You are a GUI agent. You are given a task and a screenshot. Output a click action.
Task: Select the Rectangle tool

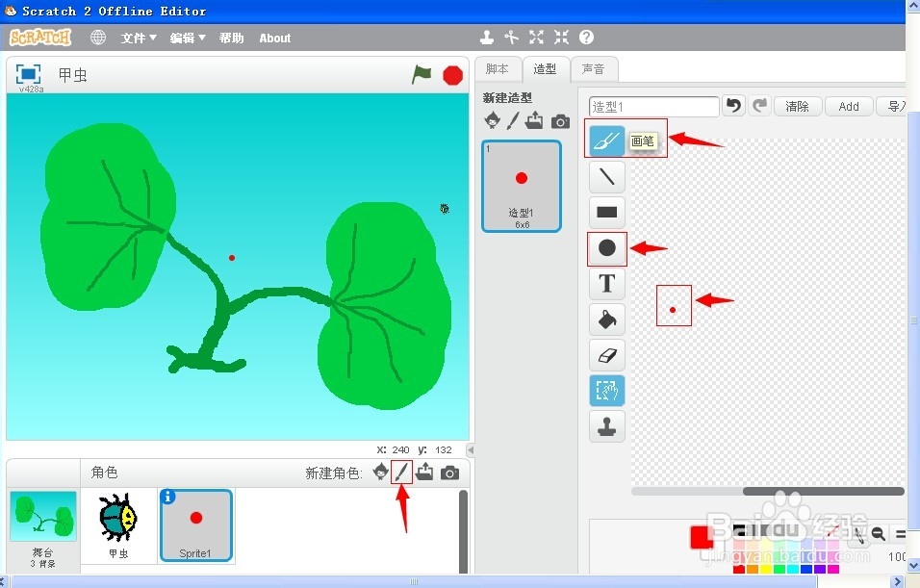tap(606, 212)
